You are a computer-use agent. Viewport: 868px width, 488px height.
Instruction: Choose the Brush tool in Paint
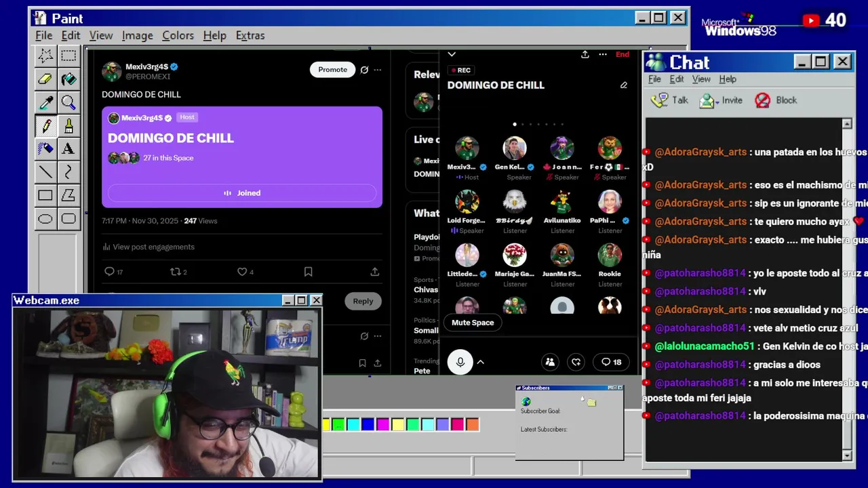(x=68, y=126)
